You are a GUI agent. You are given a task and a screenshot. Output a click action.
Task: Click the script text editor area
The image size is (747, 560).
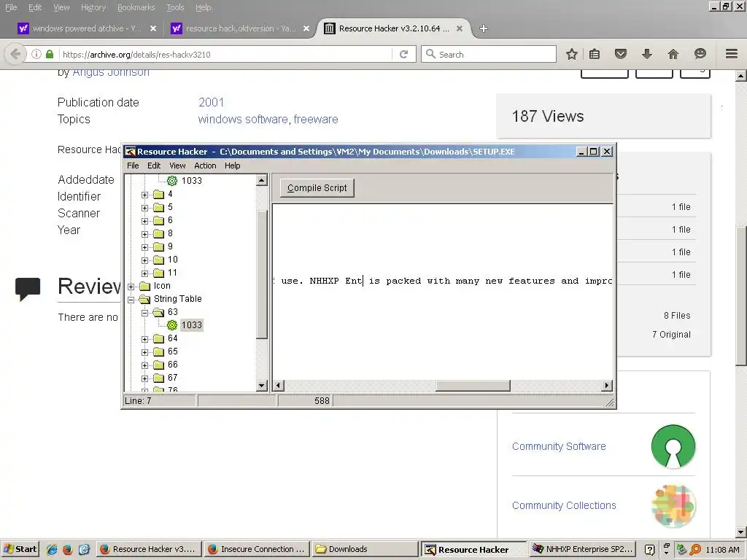click(x=442, y=292)
